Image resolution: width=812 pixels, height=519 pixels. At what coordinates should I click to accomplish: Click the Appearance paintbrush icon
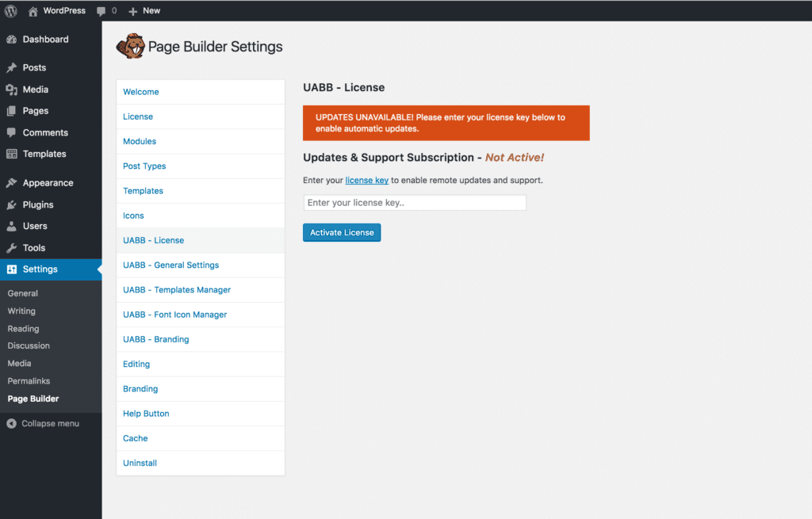[x=11, y=183]
